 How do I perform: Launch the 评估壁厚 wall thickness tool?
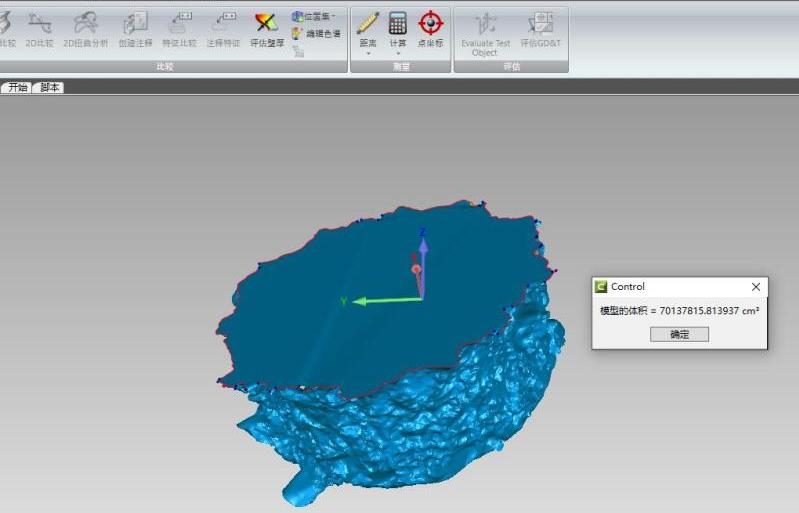[x=267, y=29]
